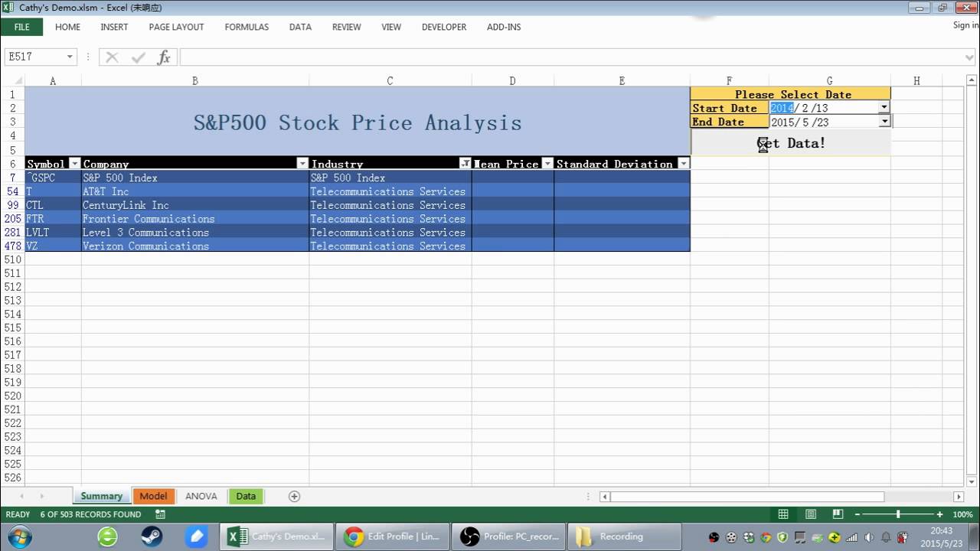Click the horizontal scroll left arrow
The height and width of the screenshot is (551, 980).
(605, 497)
